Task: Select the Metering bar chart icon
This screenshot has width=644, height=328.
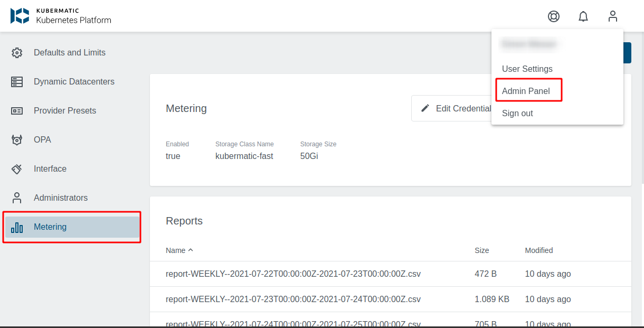Action: point(16,227)
